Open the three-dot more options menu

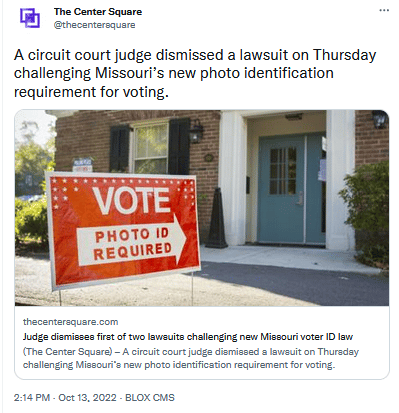[x=384, y=11]
